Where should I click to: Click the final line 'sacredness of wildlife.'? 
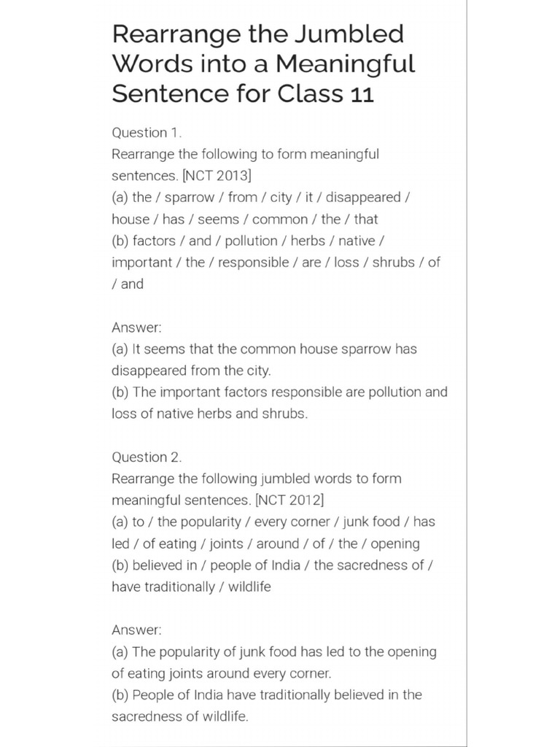(180, 716)
